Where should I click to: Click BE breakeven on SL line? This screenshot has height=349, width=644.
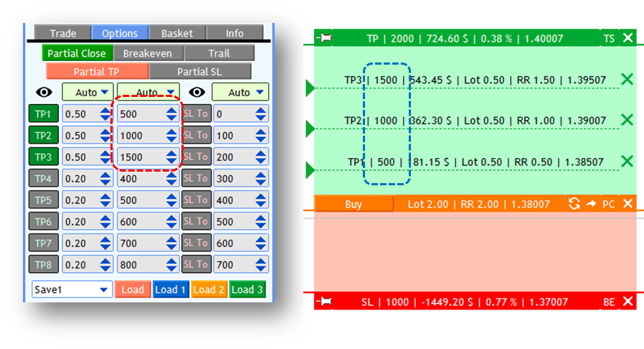point(609,302)
